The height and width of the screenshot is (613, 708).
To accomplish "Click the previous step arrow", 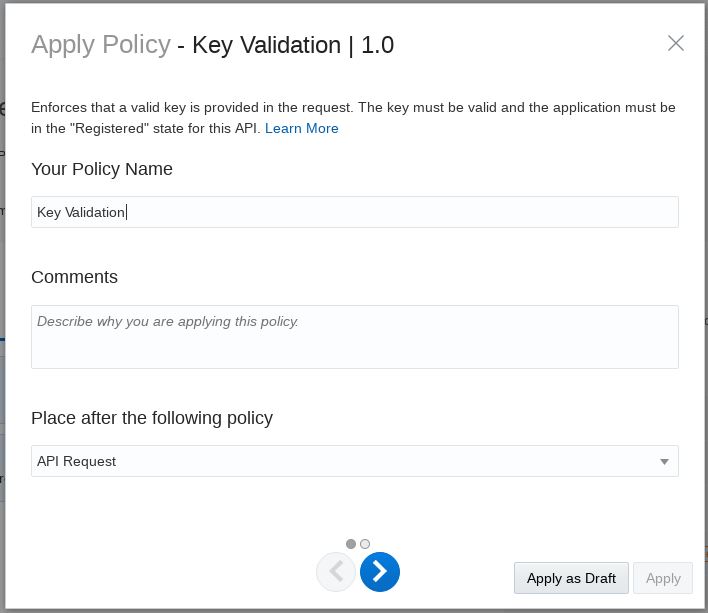I will 336,572.
